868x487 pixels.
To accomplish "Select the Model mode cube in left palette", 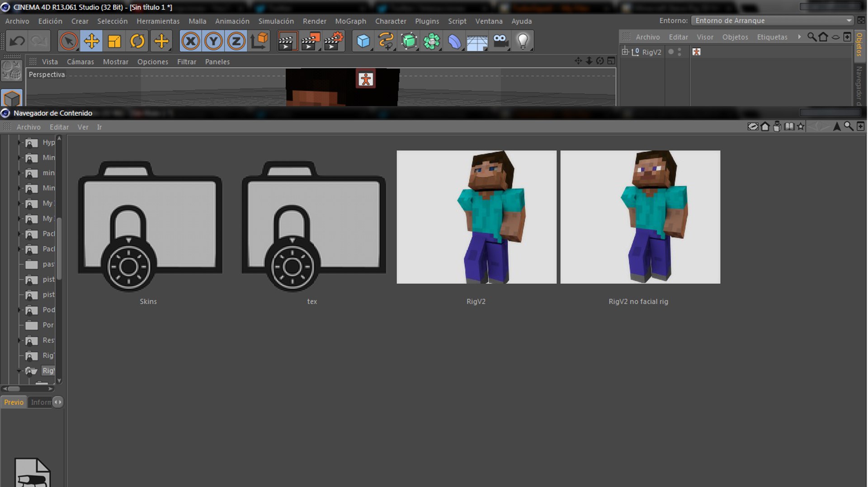I will tap(11, 98).
